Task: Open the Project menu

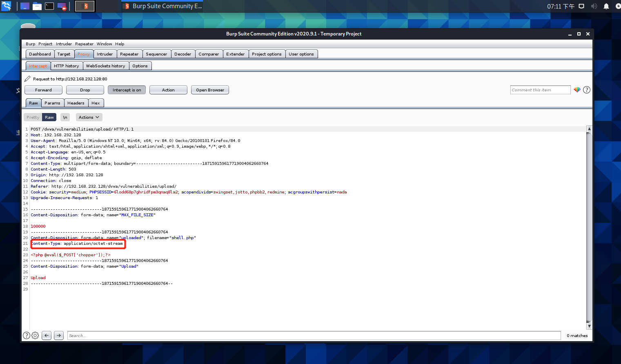Action: pyautogui.click(x=45, y=44)
